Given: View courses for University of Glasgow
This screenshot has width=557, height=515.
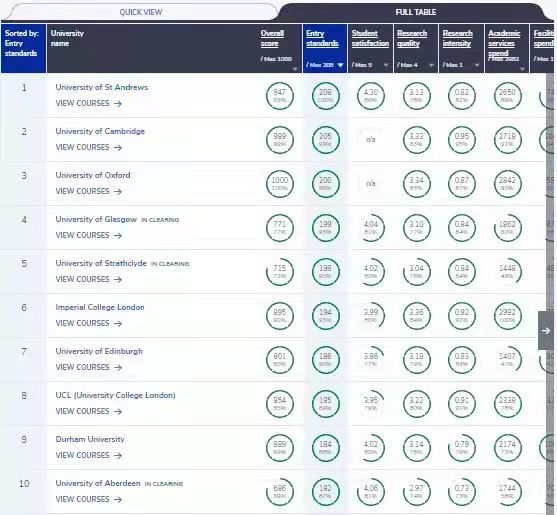Looking at the screenshot, I should point(88,235).
